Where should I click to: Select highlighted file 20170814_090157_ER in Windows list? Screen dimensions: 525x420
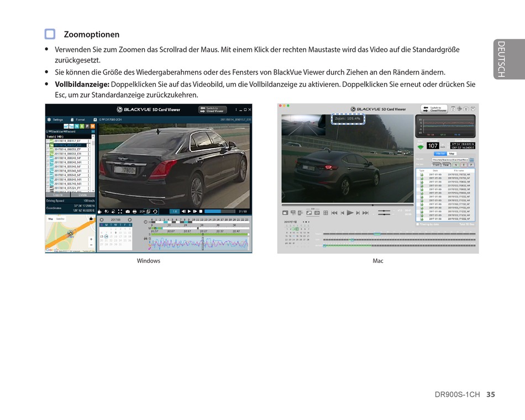tap(68, 145)
